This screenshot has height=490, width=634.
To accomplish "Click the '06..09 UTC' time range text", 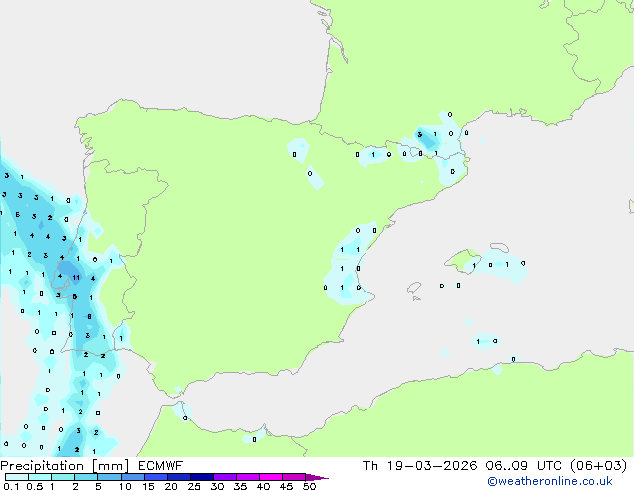I will 524,466.
